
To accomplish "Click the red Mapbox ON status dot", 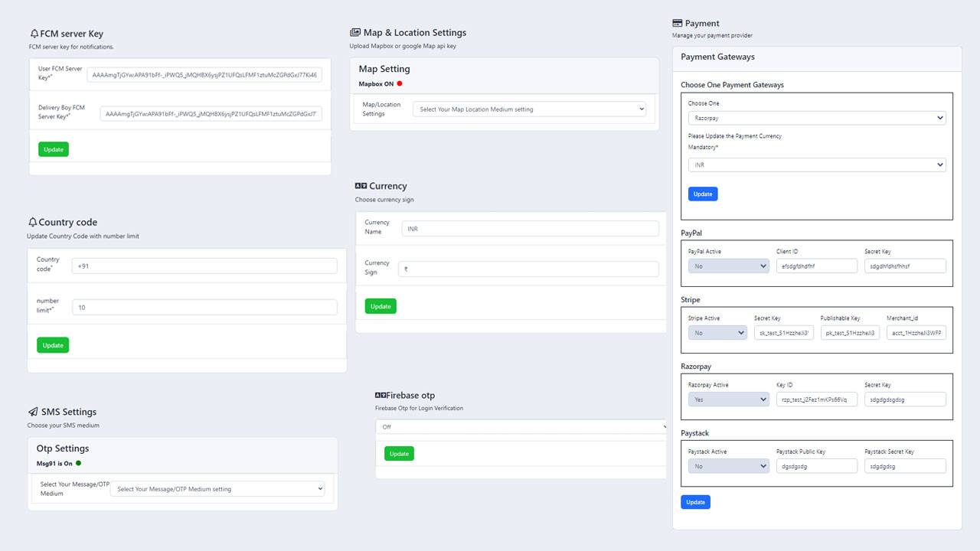I will [400, 83].
